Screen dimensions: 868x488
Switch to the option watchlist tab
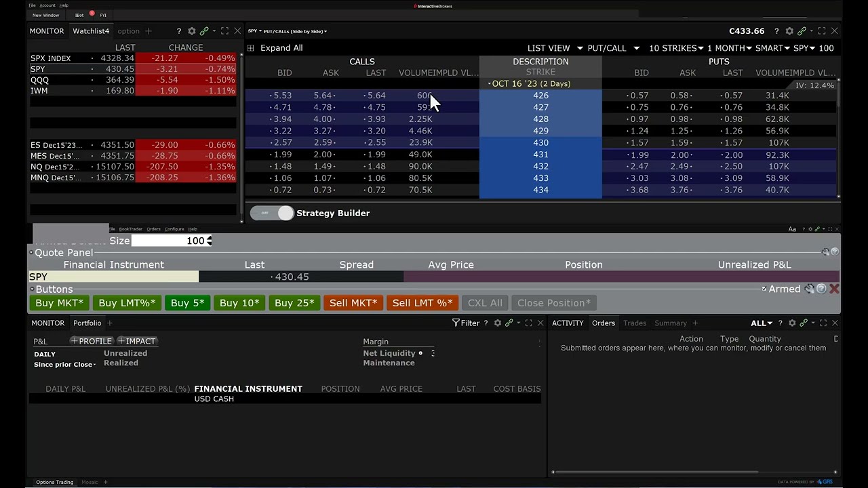point(128,31)
